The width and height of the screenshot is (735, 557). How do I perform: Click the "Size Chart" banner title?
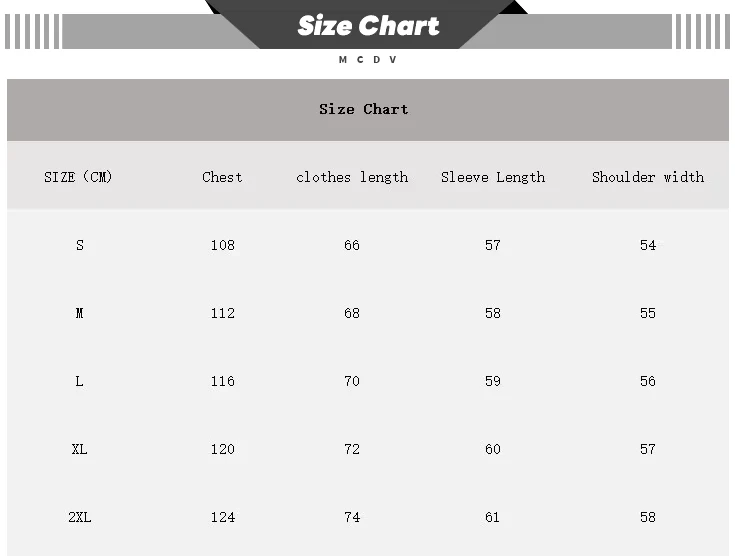(368, 25)
